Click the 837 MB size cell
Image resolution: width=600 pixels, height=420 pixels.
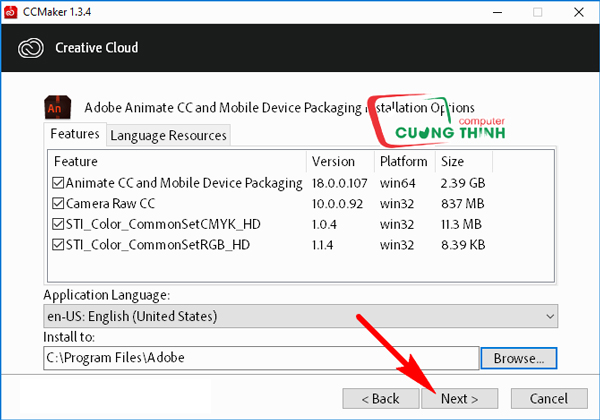pyautogui.click(x=462, y=204)
